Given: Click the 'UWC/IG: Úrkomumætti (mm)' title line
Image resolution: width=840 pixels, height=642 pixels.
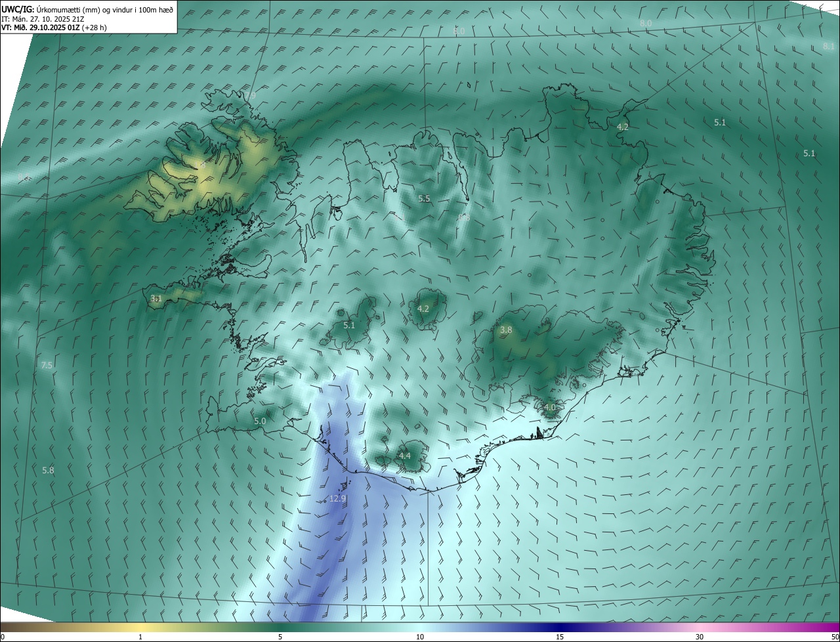Looking at the screenshot, I should (87, 9).
